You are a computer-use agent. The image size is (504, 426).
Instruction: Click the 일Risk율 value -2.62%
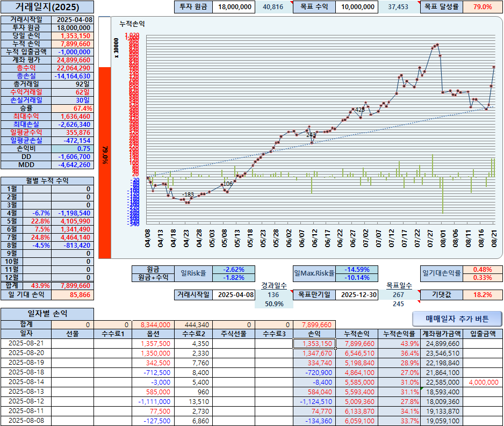tap(234, 270)
